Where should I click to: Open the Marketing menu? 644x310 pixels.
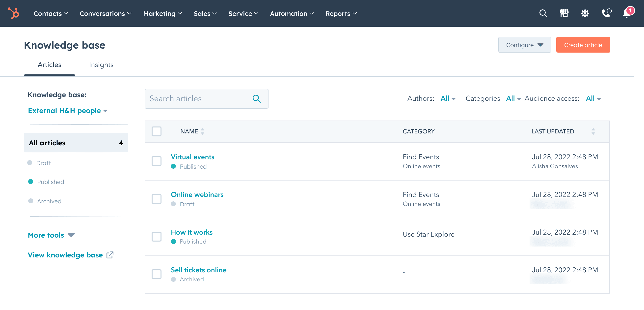pos(162,14)
